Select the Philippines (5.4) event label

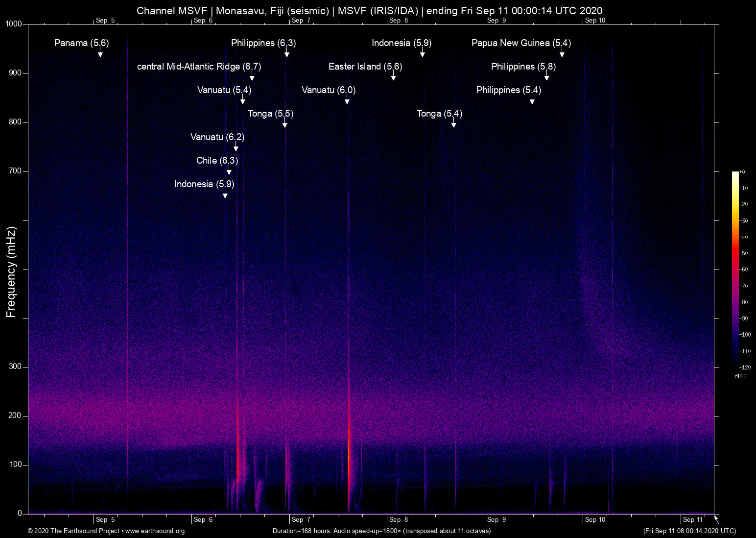508,90
